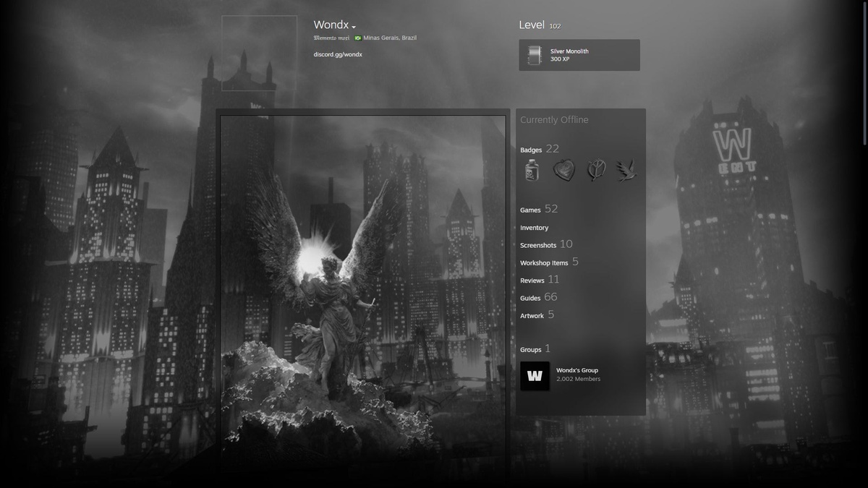Open the Artwork link
868x488 pixels.
point(537,315)
